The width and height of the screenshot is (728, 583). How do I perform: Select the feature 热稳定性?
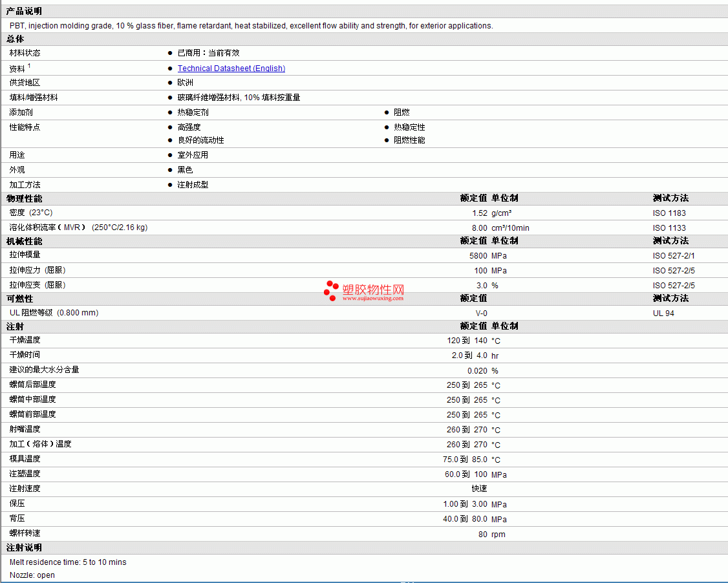[x=409, y=127]
